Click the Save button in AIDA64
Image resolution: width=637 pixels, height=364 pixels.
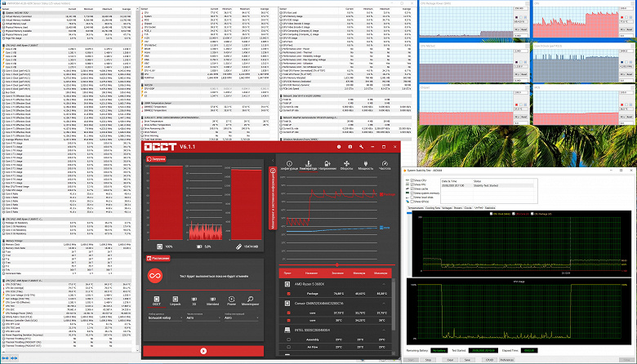pos(467,360)
